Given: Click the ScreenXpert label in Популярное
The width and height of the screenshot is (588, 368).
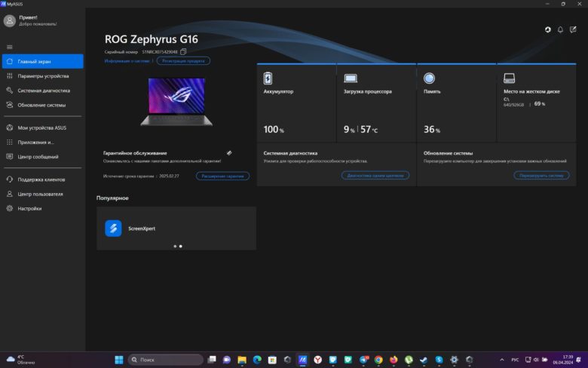Looking at the screenshot, I should point(142,228).
